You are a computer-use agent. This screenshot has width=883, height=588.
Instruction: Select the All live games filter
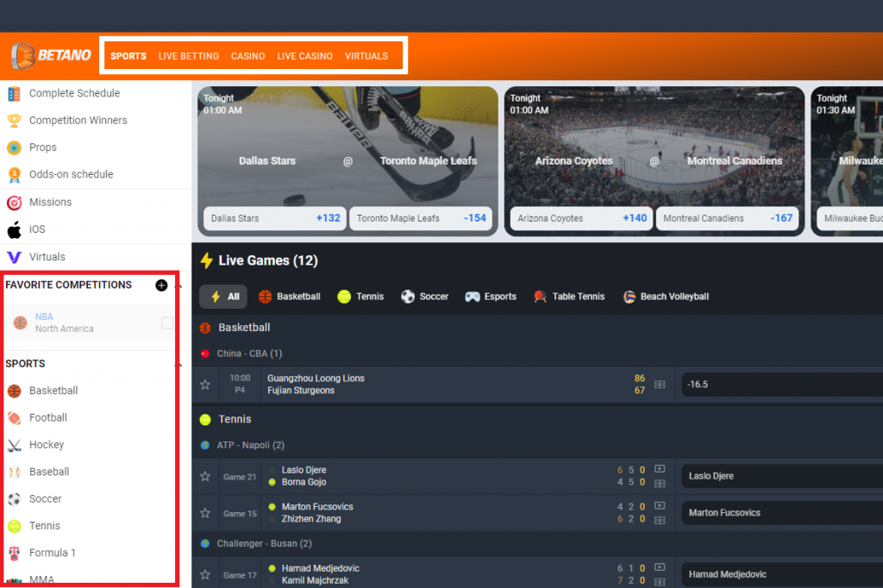click(223, 297)
